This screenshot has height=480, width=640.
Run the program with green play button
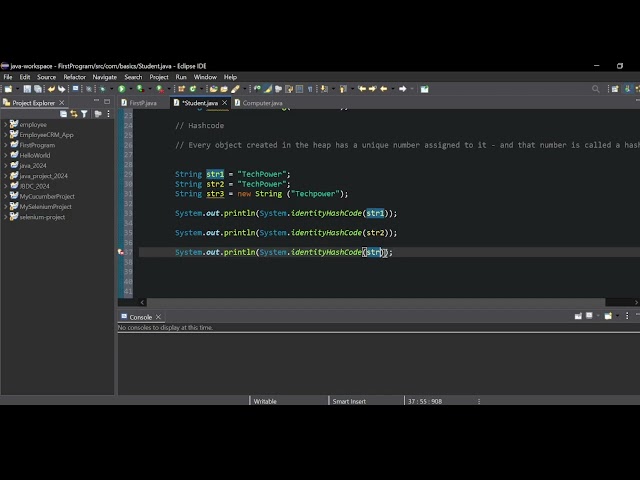[122, 89]
